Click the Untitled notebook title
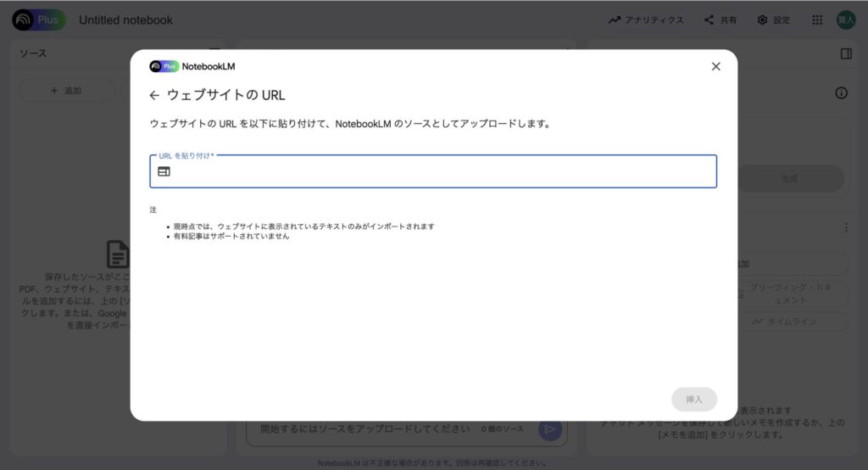 pos(125,20)
